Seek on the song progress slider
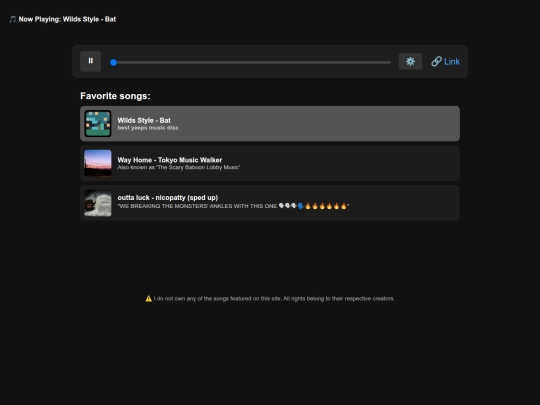 pos(250,62)
